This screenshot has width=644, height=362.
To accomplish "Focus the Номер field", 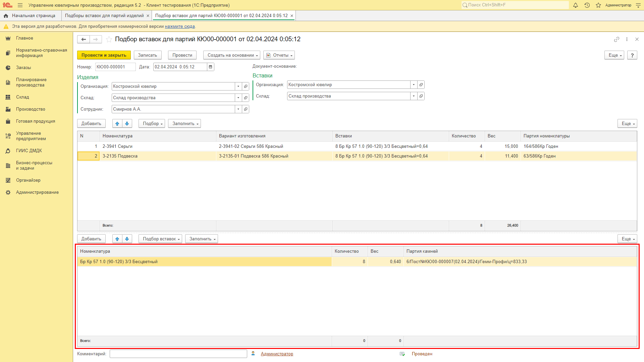I will click(115, 67).
